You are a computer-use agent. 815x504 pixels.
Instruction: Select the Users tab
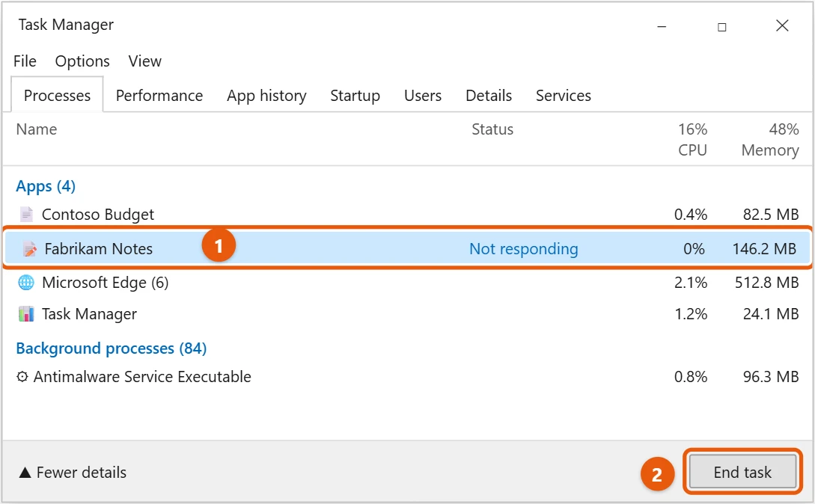tap(423, 96)
